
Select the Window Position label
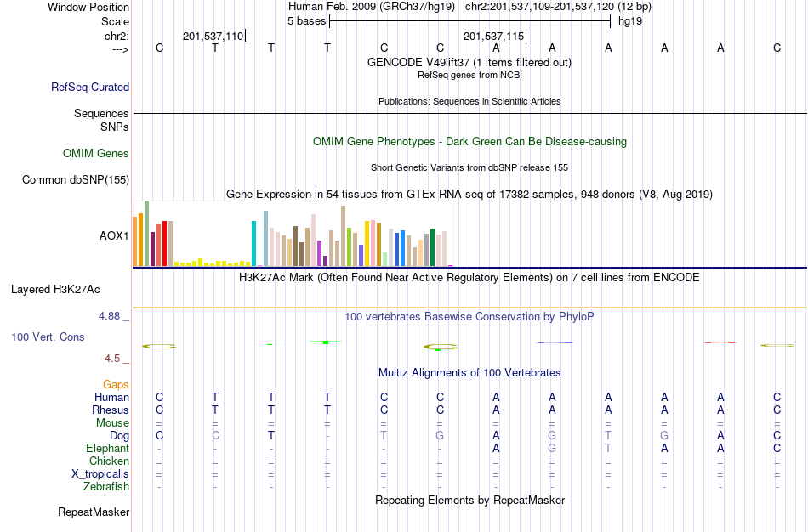click(x=88, y=7)
